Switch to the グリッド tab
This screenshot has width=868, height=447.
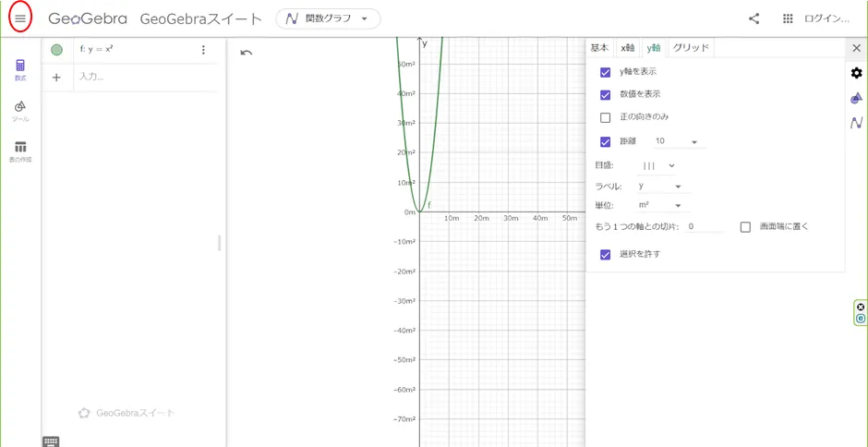click(x=691, y=48)
